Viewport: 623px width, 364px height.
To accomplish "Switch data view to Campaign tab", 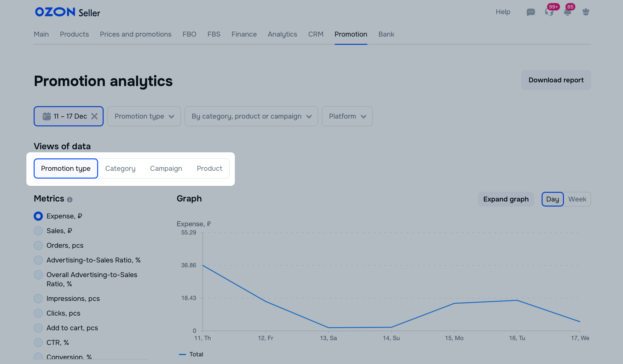I will pyautogui.click(x=166, y=168).
